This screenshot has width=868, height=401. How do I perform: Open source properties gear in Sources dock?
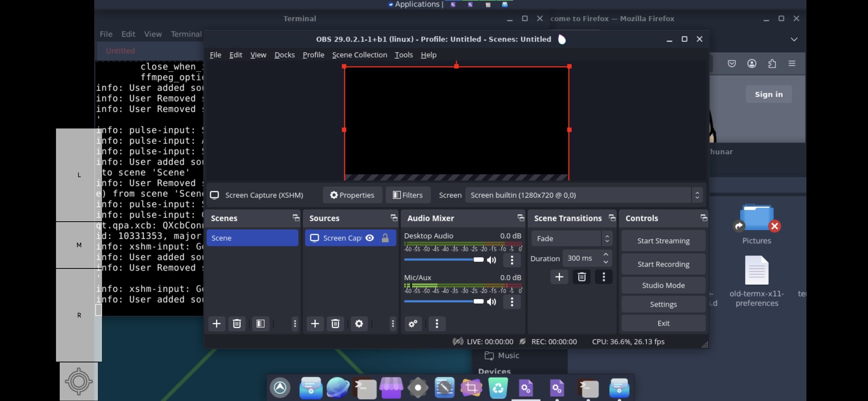(x=359, y=324)
